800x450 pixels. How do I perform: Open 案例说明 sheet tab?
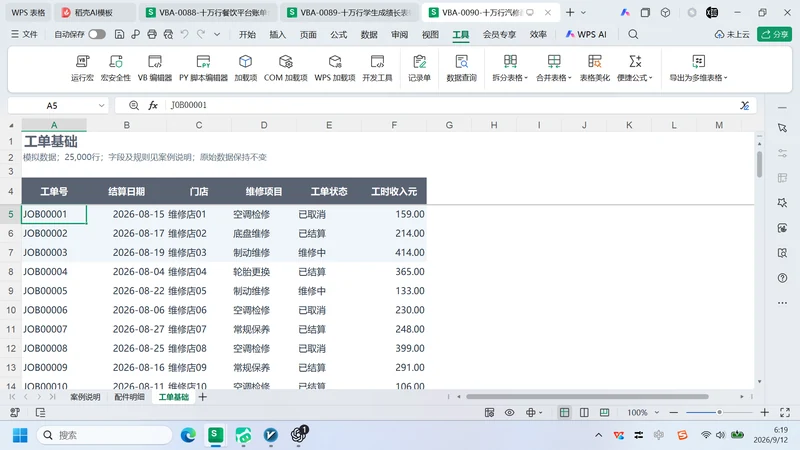click(85, 397)
